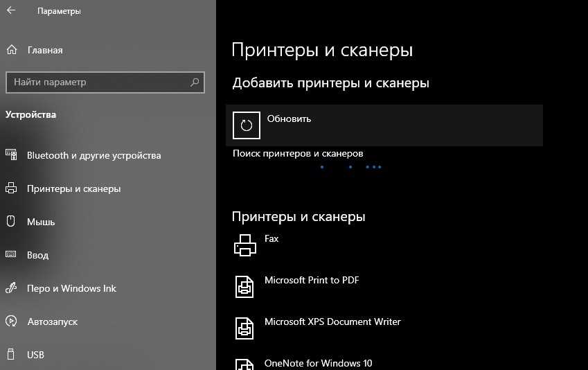The width and height of the screenshot is (588, 370).
Task: Open the Главная home page
Action: [44, 50]
